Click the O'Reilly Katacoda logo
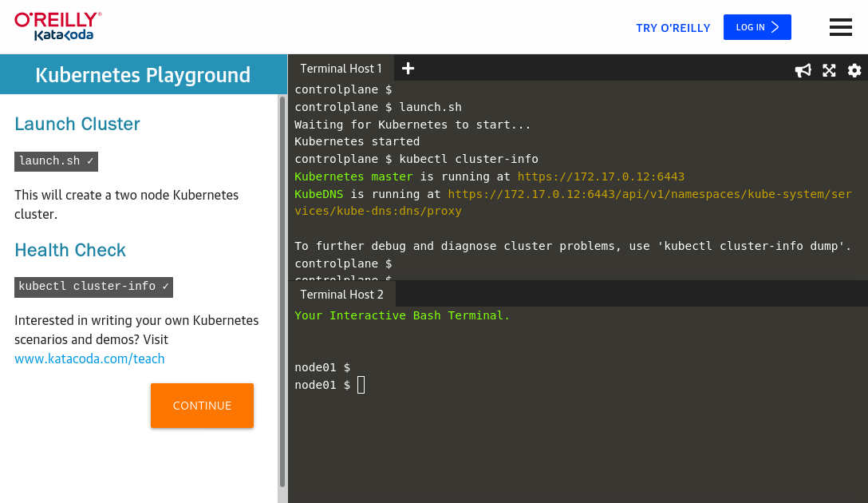This screenshot has width=868, height=503. pyautogui.click(x=58, y=26)
